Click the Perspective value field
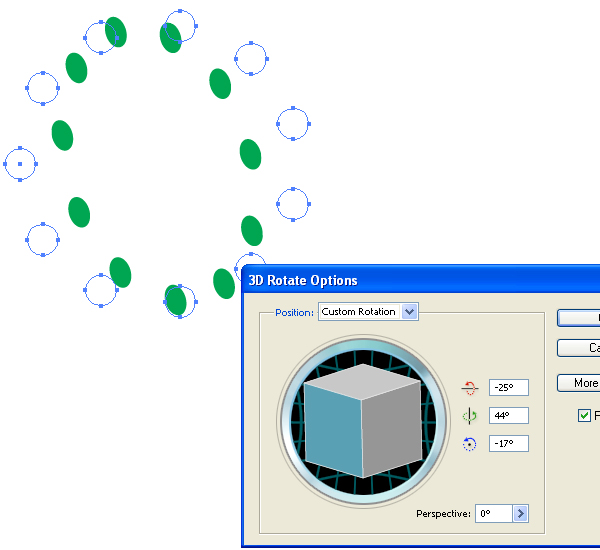600x550 pixels. click(494, 513)
